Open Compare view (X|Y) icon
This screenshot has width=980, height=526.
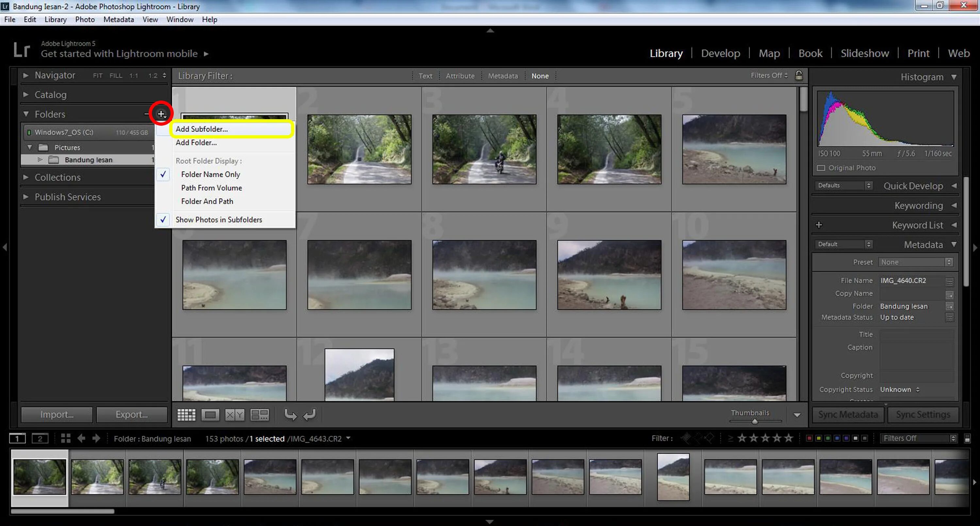(235, 415)
